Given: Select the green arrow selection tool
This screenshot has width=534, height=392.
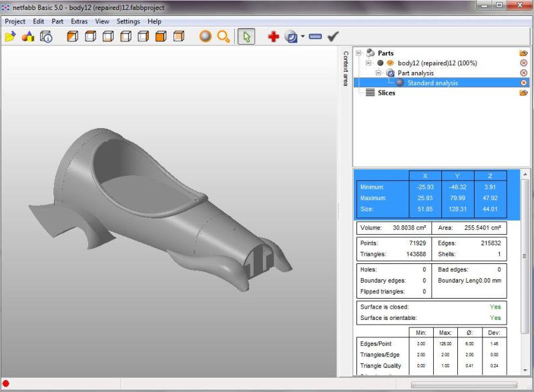Looking at the screenshot, I should tap(246, 37).
